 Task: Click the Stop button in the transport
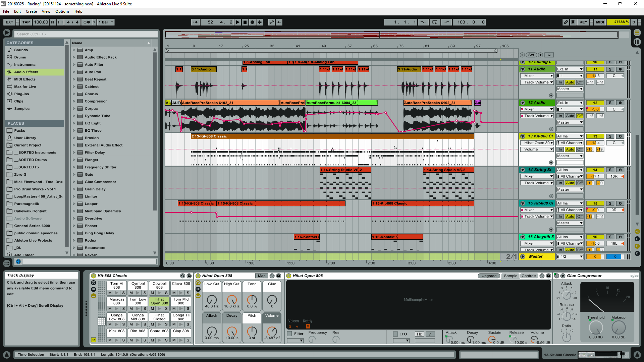point(245,22)
